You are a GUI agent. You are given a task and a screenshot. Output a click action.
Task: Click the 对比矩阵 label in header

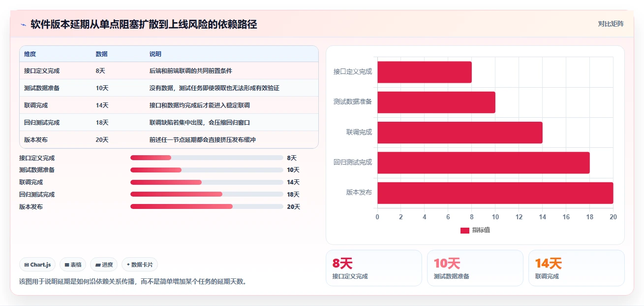pyautogui.click(x=611, y=24)
